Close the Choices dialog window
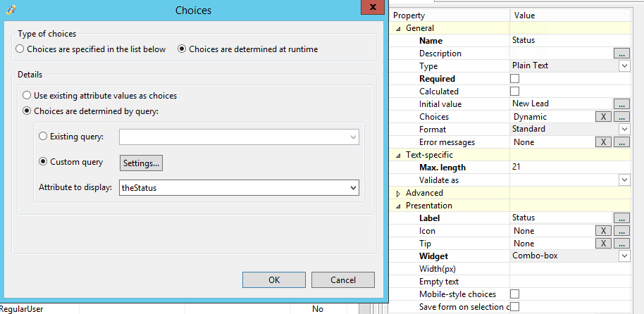 [x=373, y=7]
